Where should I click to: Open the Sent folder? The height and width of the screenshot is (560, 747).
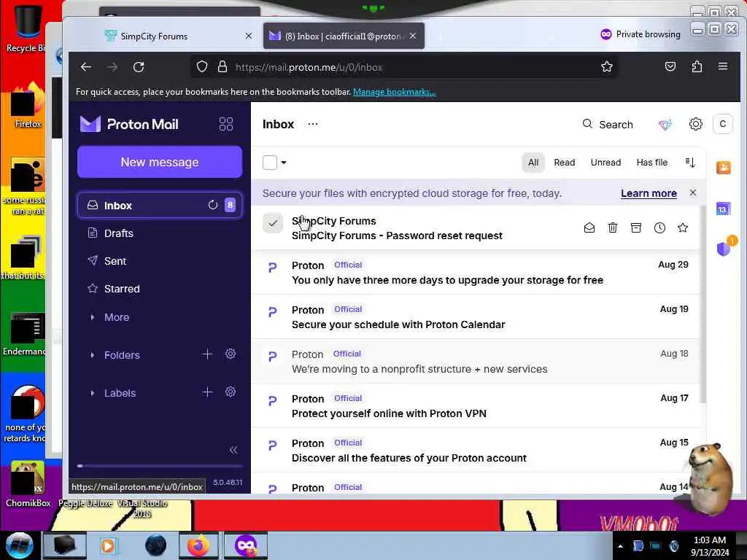coord(160,261)
